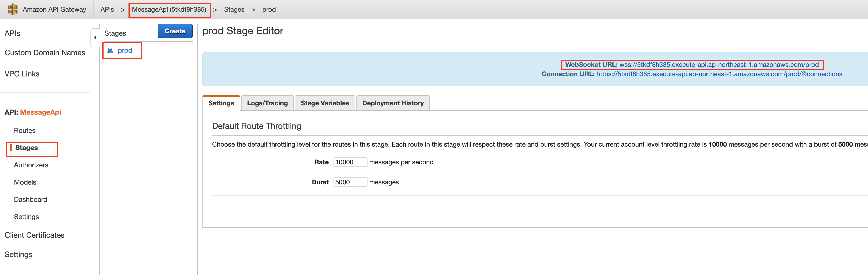Click the Amazon API Gateway title
The height and width of the screenshot is (275, 868).
(54, 9)
